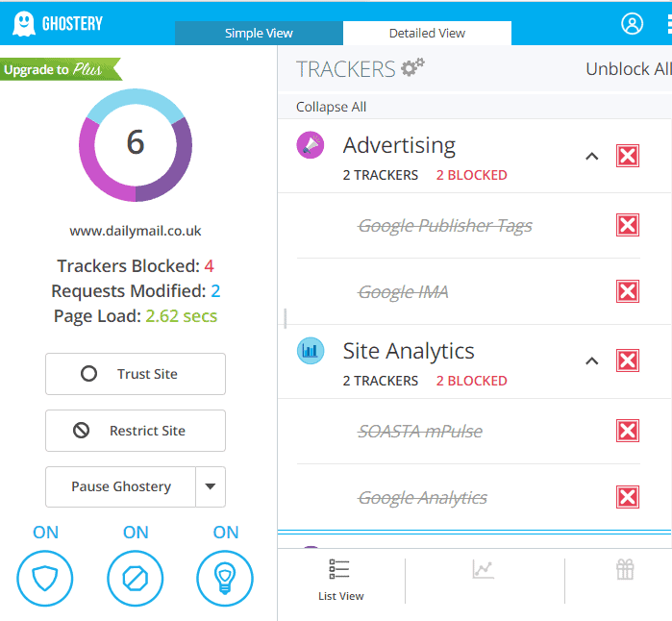The height and width of the screenshot is (621, 672).
Task: Click the Advertising megaphone category icon
Action: [311, 145]
